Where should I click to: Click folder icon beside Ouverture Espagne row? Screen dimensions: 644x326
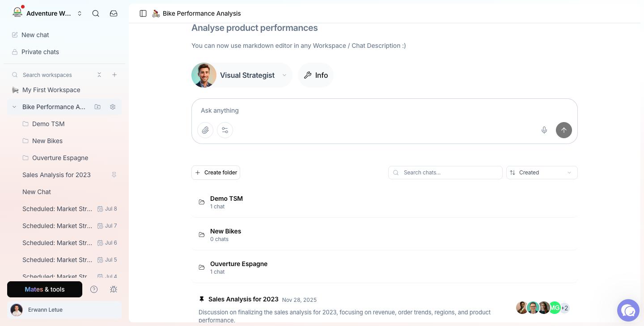202,267
